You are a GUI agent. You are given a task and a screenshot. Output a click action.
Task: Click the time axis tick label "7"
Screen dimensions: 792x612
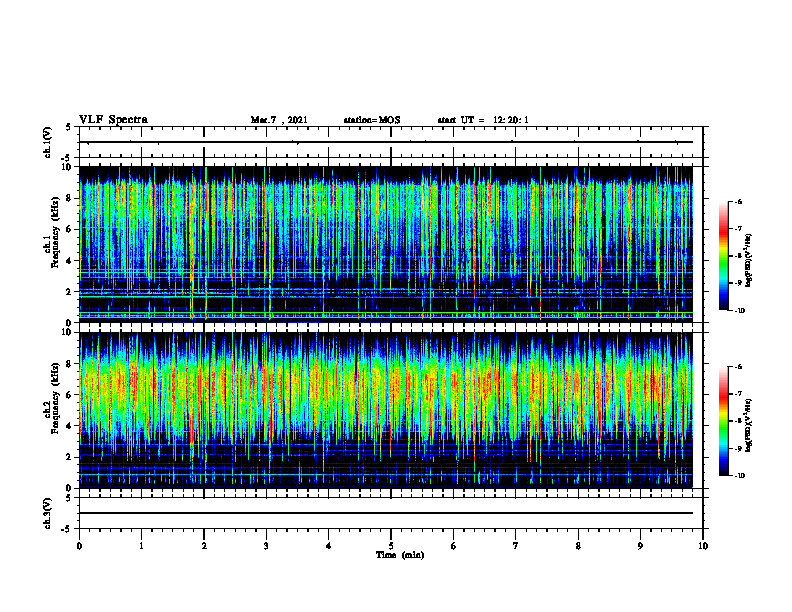(x=516, y=546)
